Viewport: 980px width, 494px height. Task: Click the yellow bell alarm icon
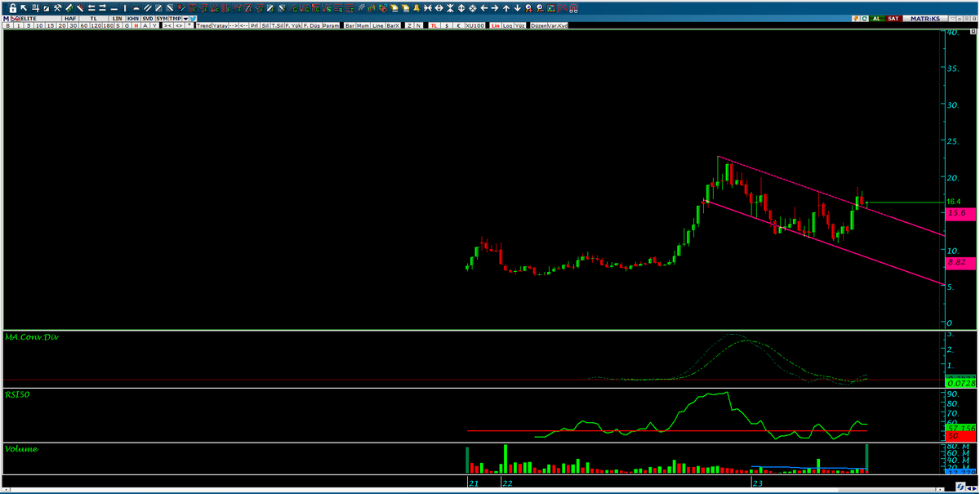tap(416, 8)
